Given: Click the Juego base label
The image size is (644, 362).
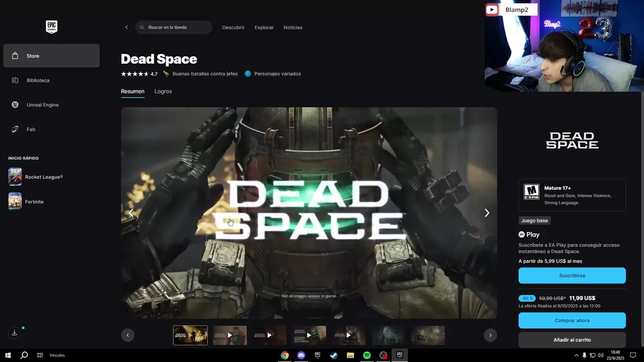Looking at the screenshot, I should coord(534,221).
